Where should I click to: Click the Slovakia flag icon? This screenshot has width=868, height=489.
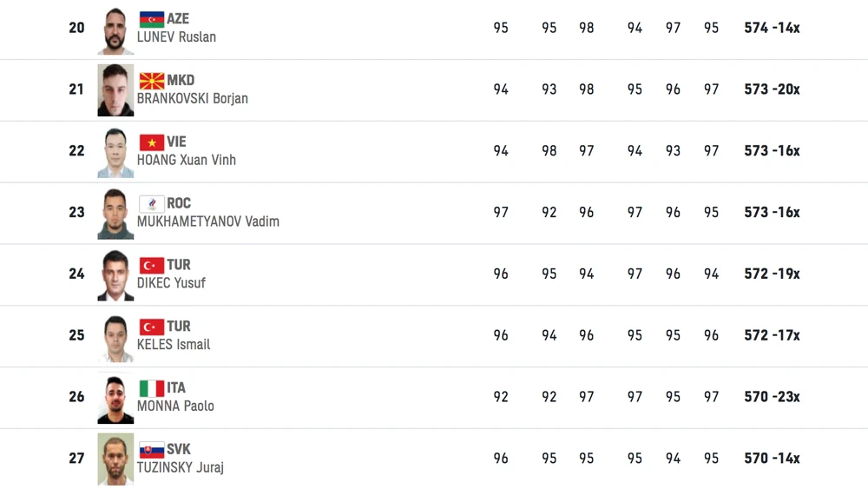(x=151, y=450)
